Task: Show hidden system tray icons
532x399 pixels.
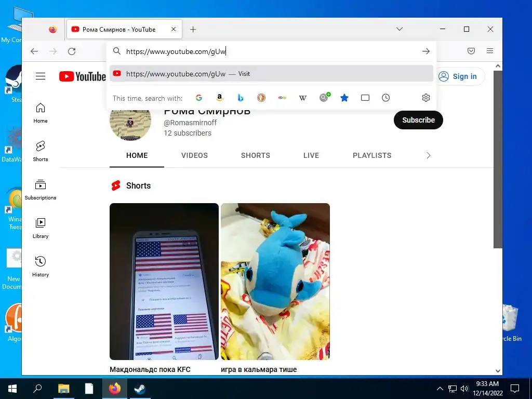Action: [440, 389]
